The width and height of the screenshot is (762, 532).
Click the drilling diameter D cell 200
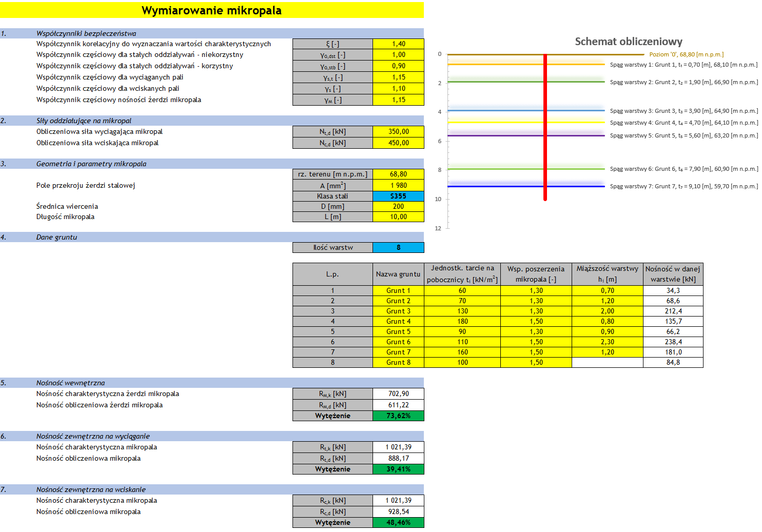click(398, 206)
